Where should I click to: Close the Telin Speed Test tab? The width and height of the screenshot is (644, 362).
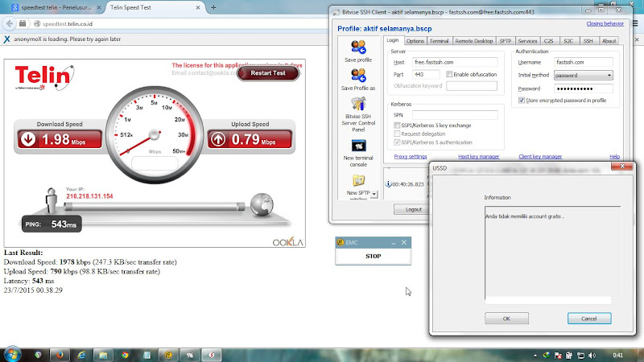[198, 7]
